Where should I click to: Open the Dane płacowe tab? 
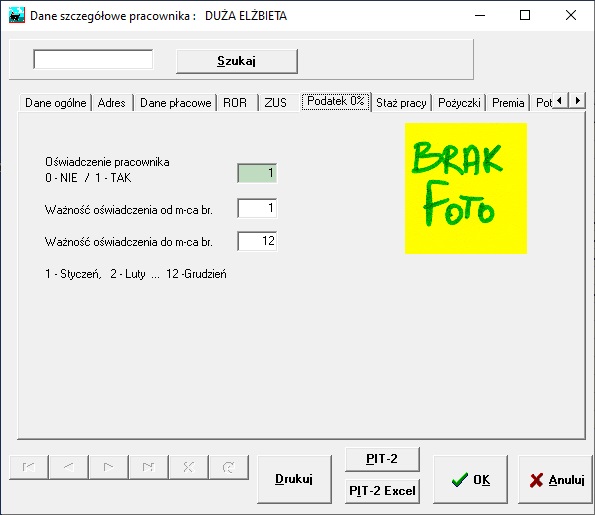pyautogui.click(x=175, y=103)
